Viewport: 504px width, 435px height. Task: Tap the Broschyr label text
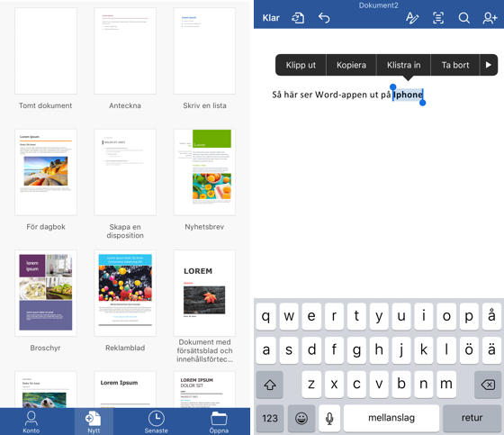pos(45,348)
